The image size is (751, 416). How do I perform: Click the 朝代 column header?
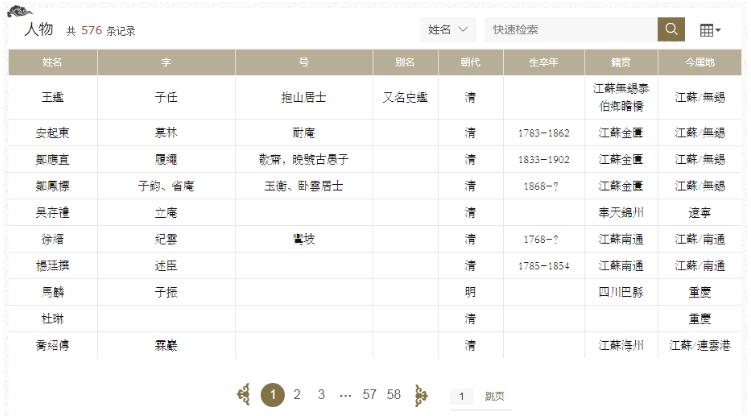pos(470,62)
